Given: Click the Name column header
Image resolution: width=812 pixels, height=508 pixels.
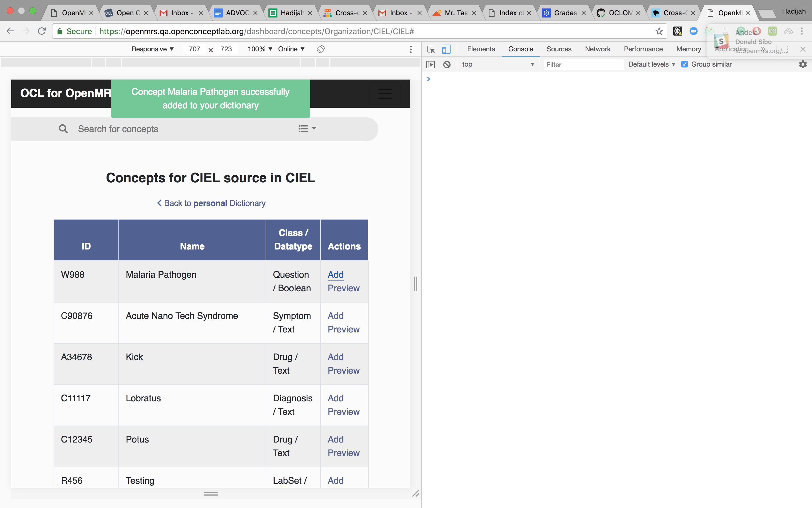Looking at the screenshot, I should (x=192, y=240).
